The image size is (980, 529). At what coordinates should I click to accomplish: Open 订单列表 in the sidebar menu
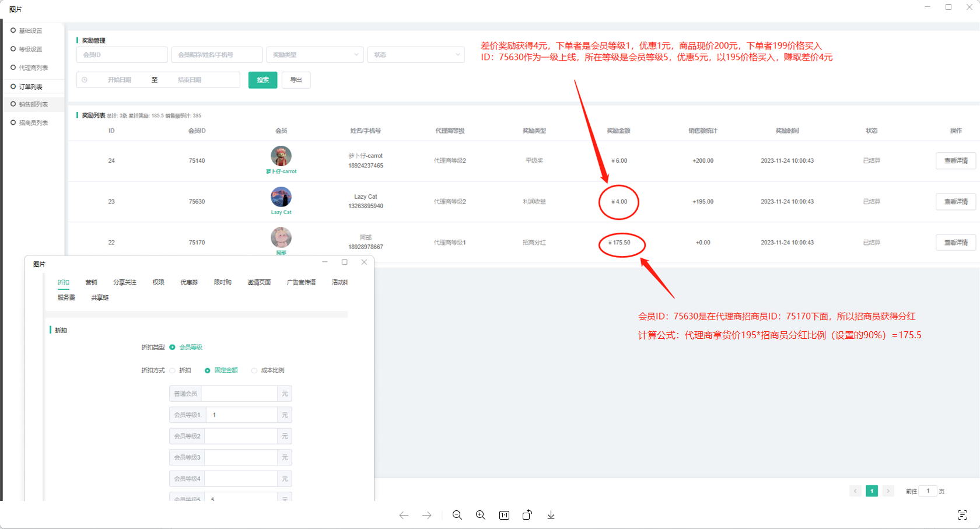click(x=30, y=87)
